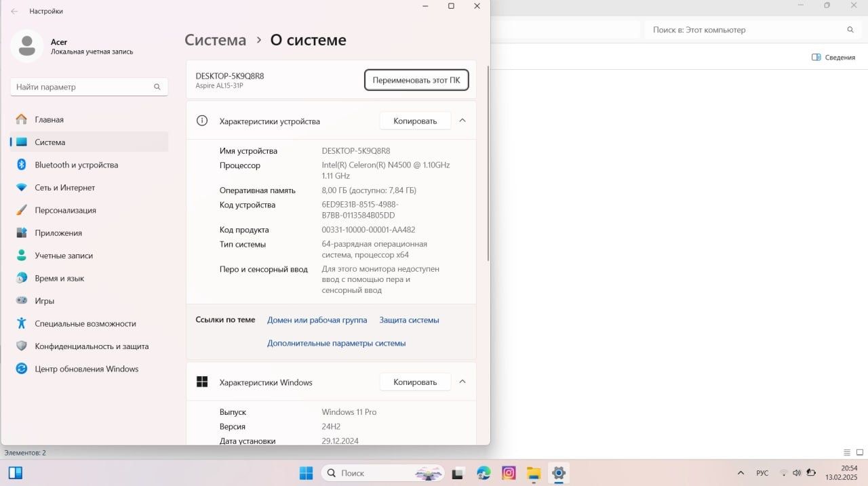The image size is (868, 486).
Task: Click the Windows logo beside Характеристики Windows
Action: [202, 382]
